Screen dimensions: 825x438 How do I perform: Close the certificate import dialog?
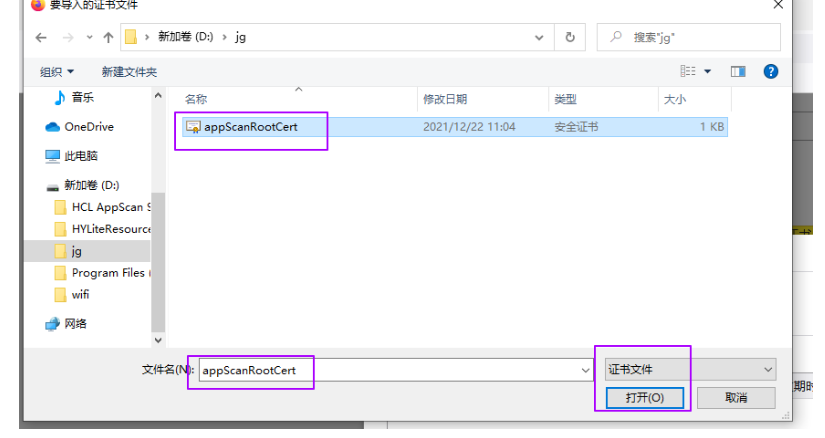click(x=779, y=5)
